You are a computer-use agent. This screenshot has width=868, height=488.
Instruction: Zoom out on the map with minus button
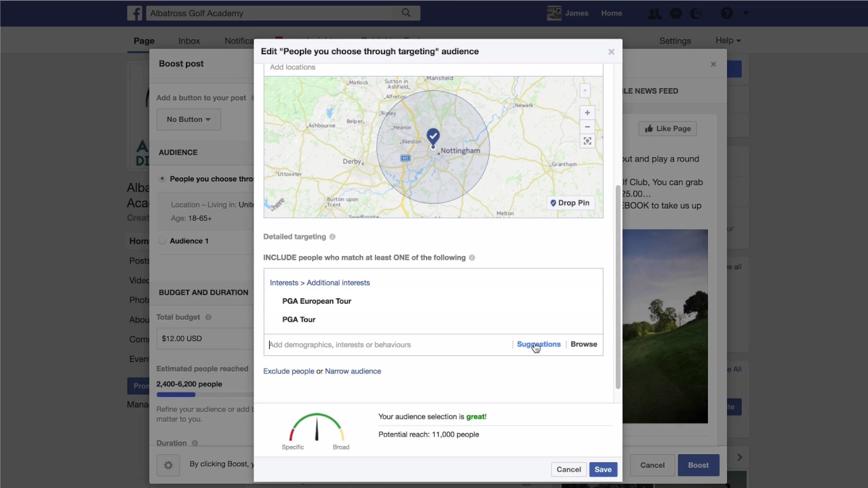[587, 127]
